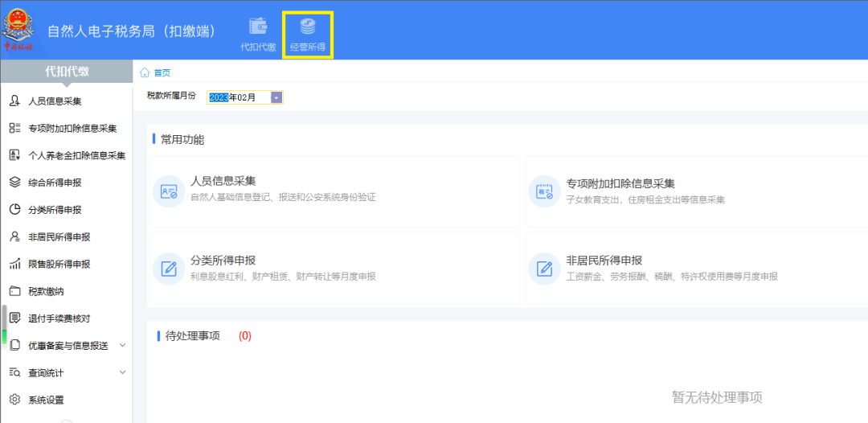
Task: Click the 优惠备案与信息报送 copy icon
Action: (x=15, y=345)
